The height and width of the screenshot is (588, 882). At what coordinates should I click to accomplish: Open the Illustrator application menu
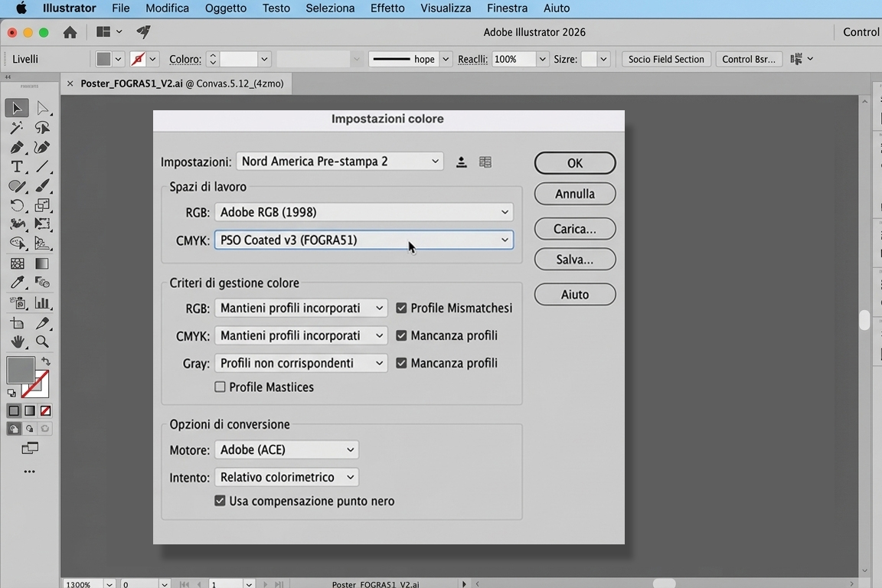coord(69,8)
